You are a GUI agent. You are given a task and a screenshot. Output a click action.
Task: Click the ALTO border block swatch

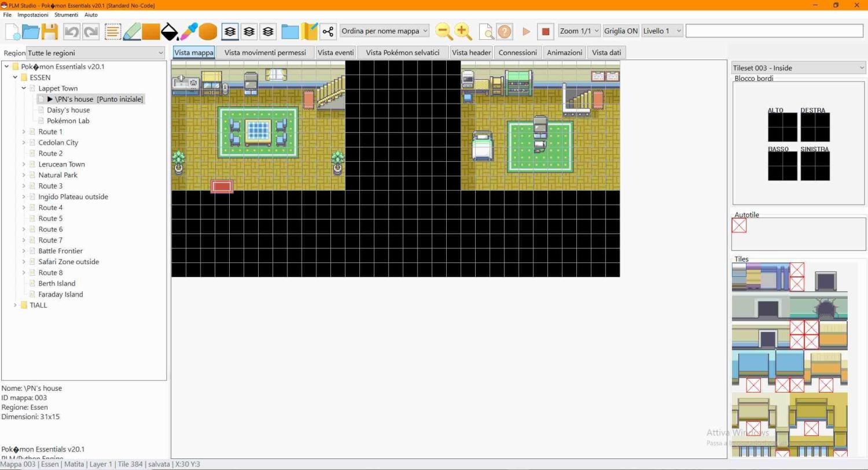tap(782, 127)
